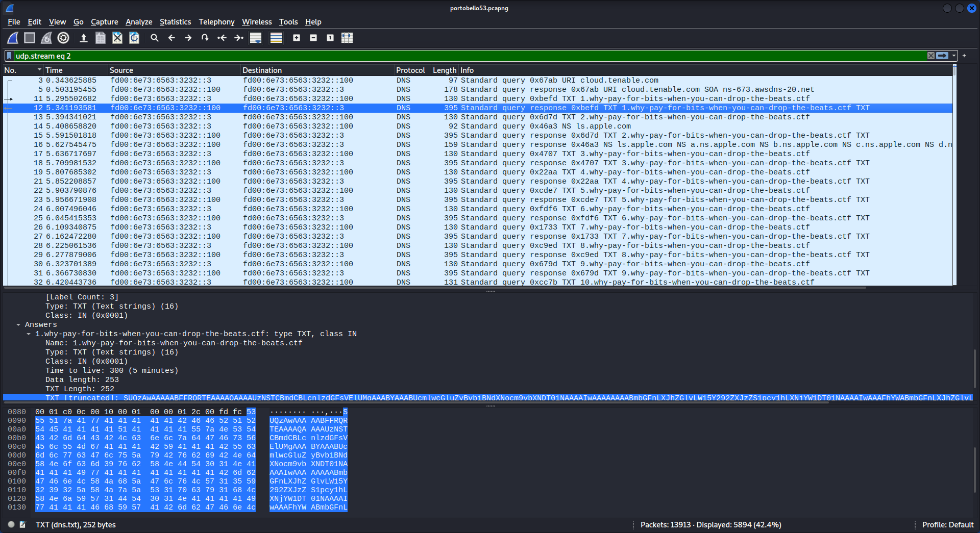Sort by the No. column header
The height and width of the screenshot is (533, 980).
[23, 70]
